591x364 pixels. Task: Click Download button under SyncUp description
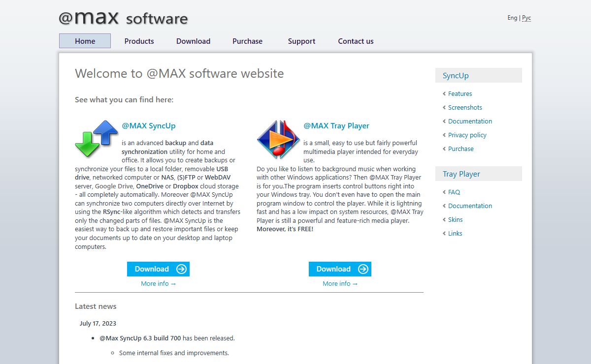[x=158, y=269]
